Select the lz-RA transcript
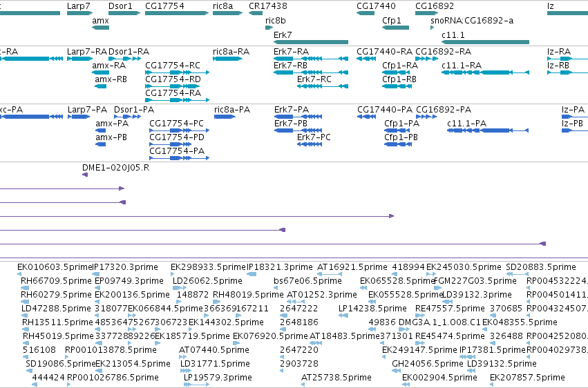Screen dimensions: 588x388 568,59
